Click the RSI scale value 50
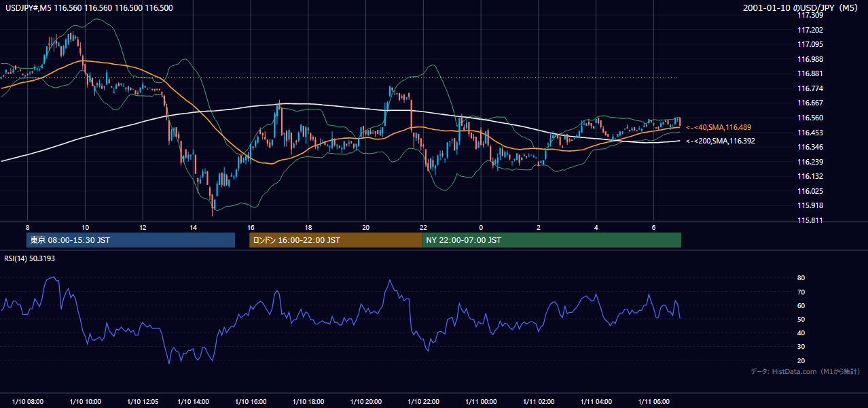This screenshot has height=408, width=868. tap(801, 319)
